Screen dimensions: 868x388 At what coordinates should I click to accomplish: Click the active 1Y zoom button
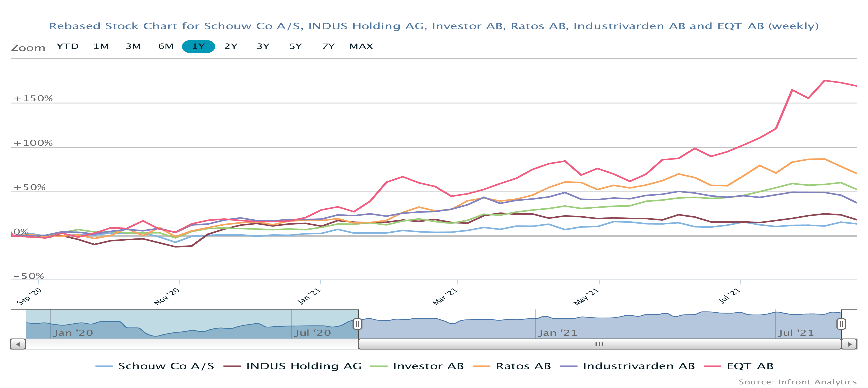coord(198,46)
